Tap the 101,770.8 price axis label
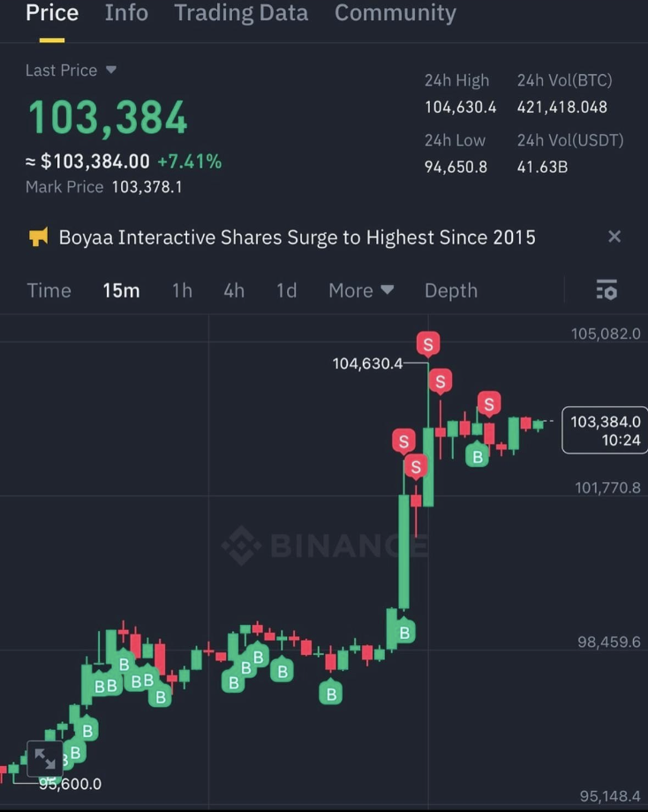Viewport: 648px width, 812px height. coord(607,487)
